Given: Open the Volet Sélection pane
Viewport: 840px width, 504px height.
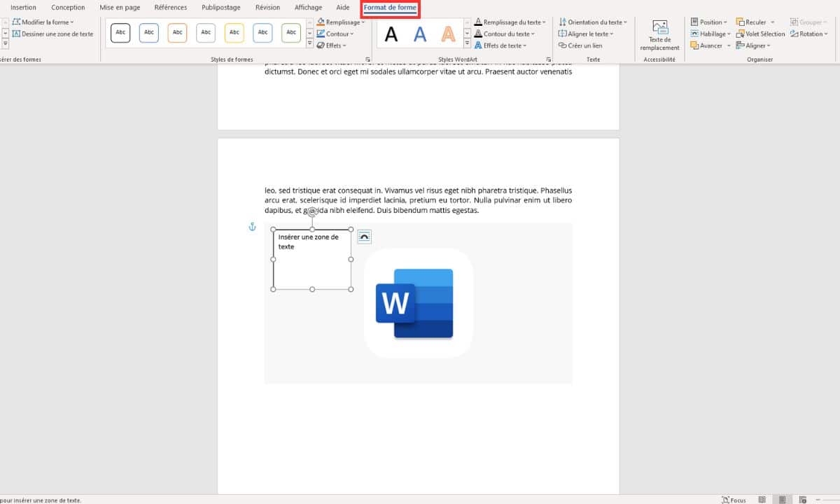Looking at the screenshot, I should [761, 34].
